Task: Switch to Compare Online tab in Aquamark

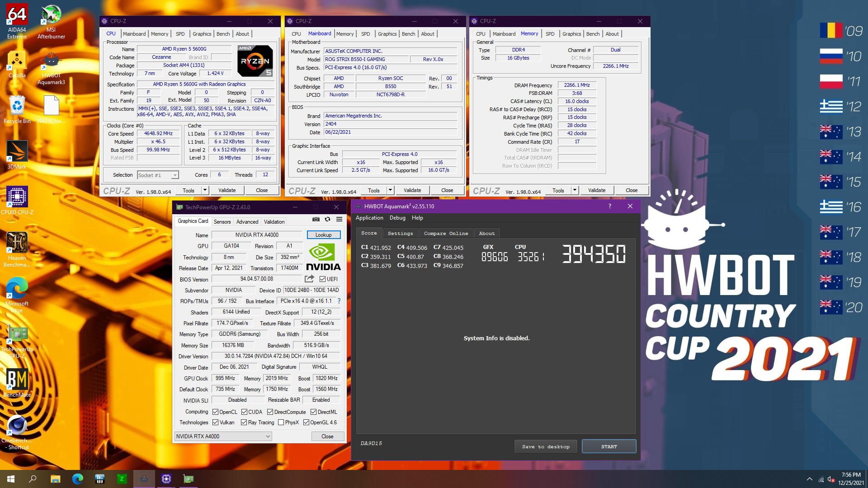Action: [x=446, y=234]
